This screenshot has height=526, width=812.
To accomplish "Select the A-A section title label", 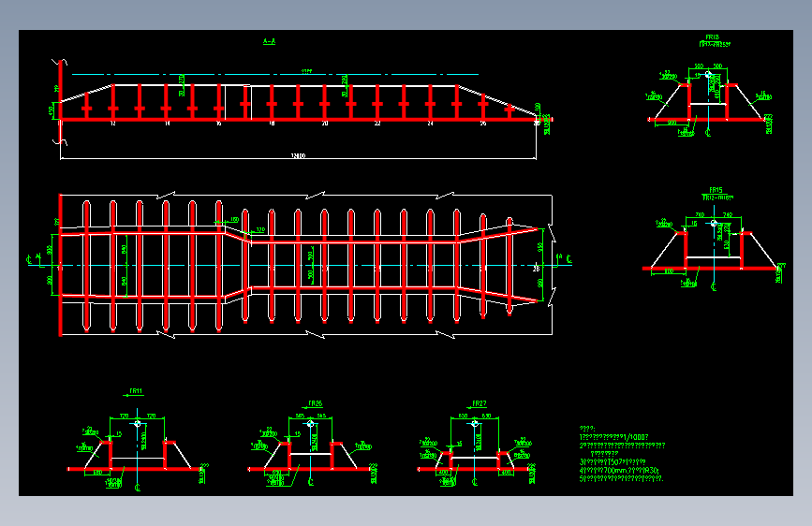I will [x=270, y=41].
